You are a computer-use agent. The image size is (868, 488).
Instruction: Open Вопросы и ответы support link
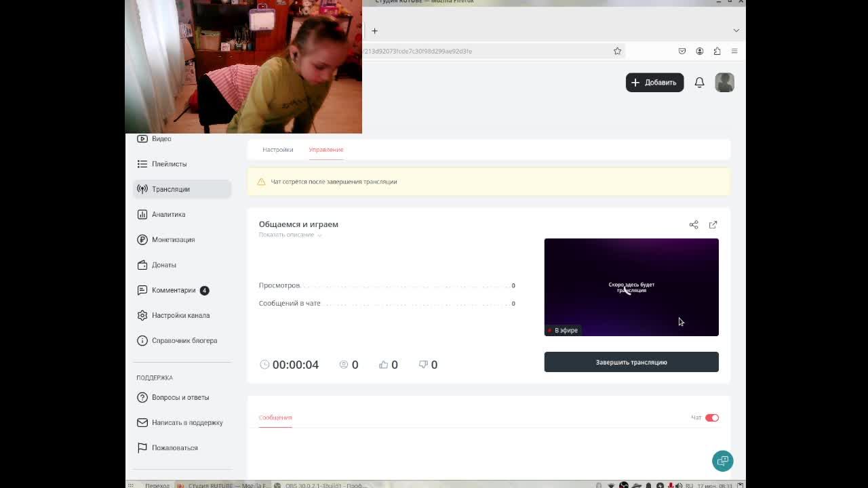click(182, 397)
